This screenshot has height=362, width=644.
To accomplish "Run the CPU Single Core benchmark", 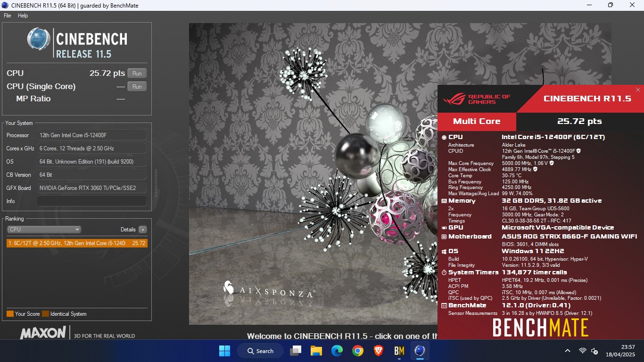I will pyautogui.click(x=137, y=87).
